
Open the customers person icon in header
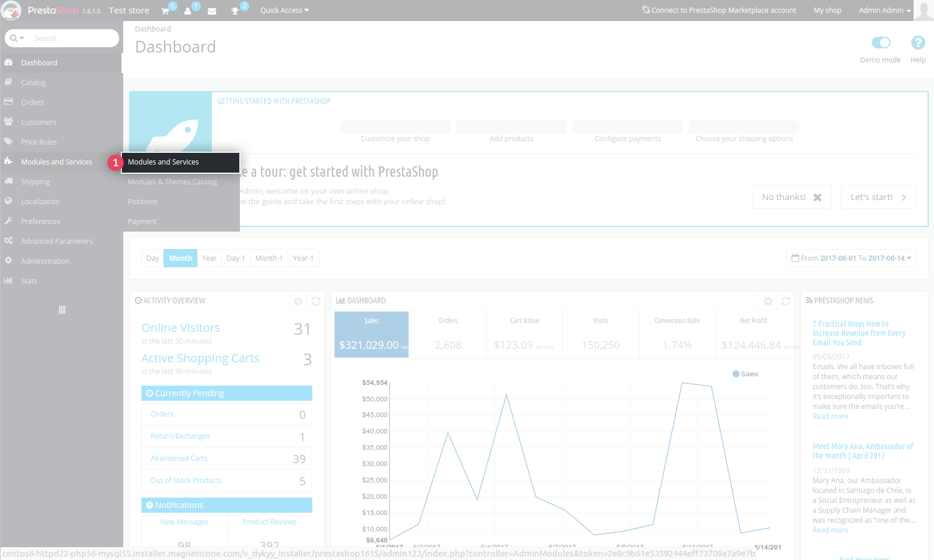click(188, 11)
